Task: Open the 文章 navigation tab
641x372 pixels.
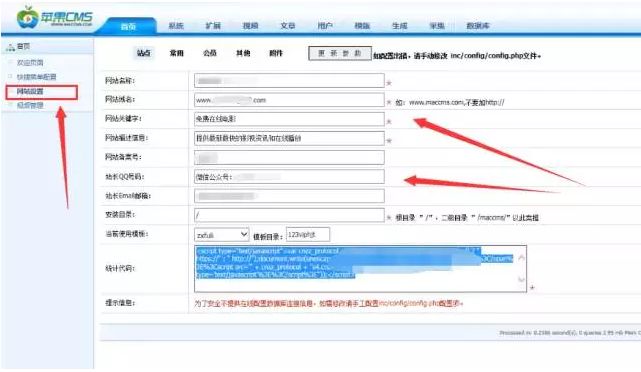Action: coord(287,26)
